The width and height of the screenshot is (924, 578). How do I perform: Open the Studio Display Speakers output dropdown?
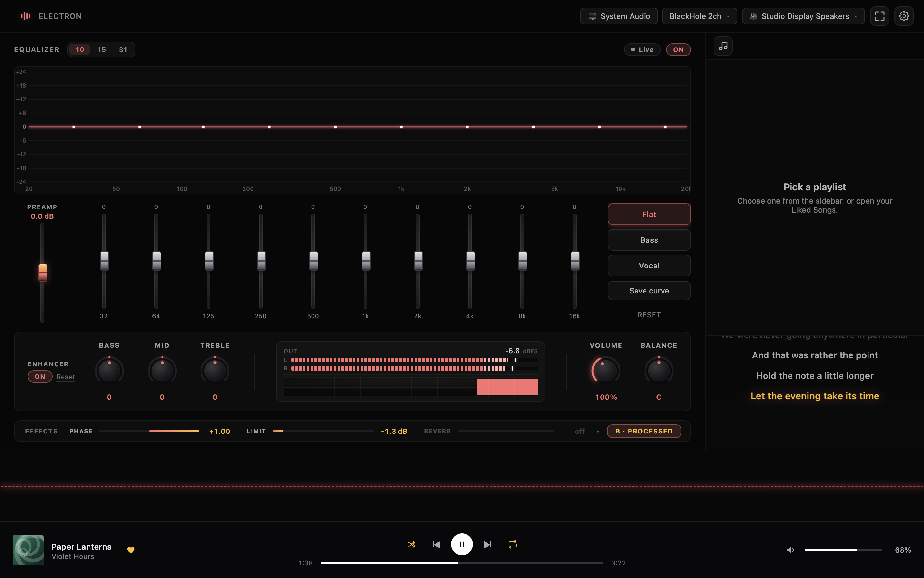tap(803, 16)
